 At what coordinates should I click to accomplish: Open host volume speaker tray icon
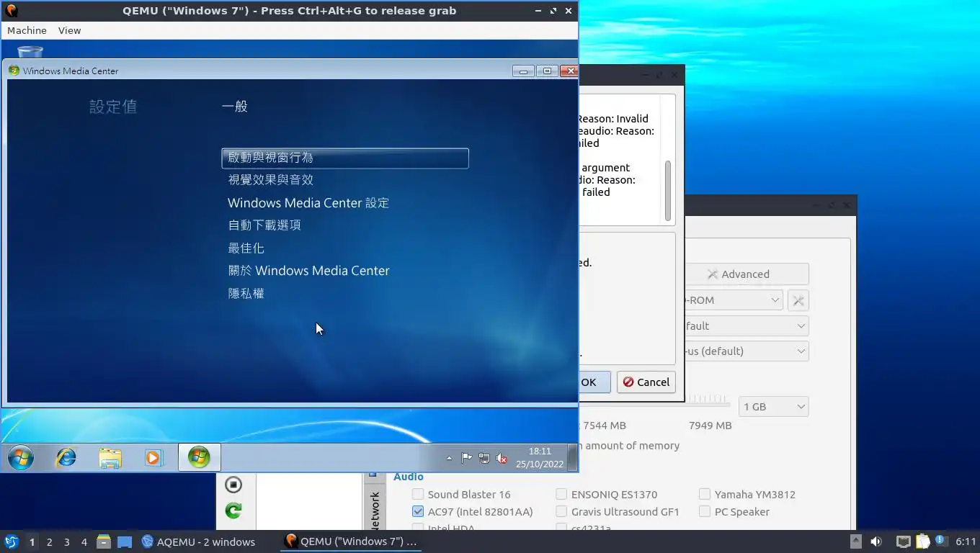click(x=876, y=541)
